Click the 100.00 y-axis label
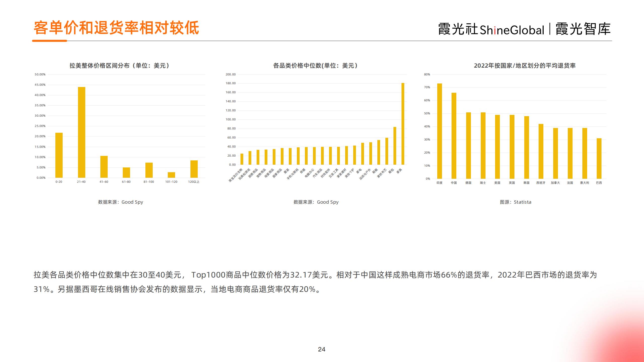The image size is (644, 362). click(x=231, y=119)
